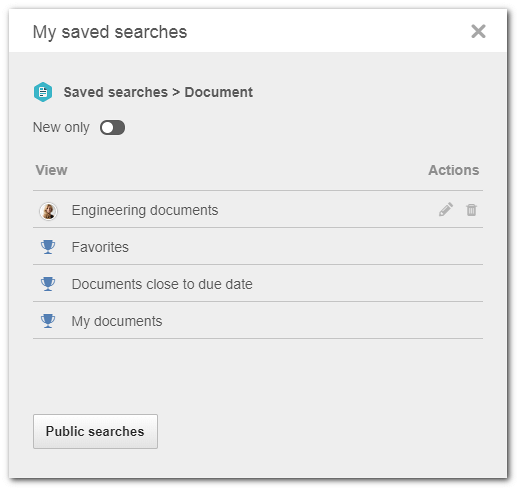Click the Document breadcrumb label

(219, 92)
